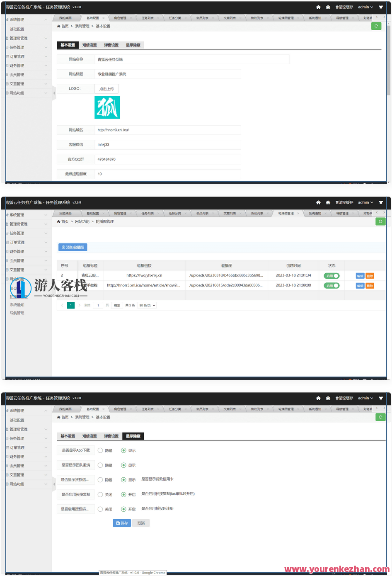Click the refresh icon above the breadcrumb
Image resolution: width=392 pixels, height=576 pixels.
(376, 26)
